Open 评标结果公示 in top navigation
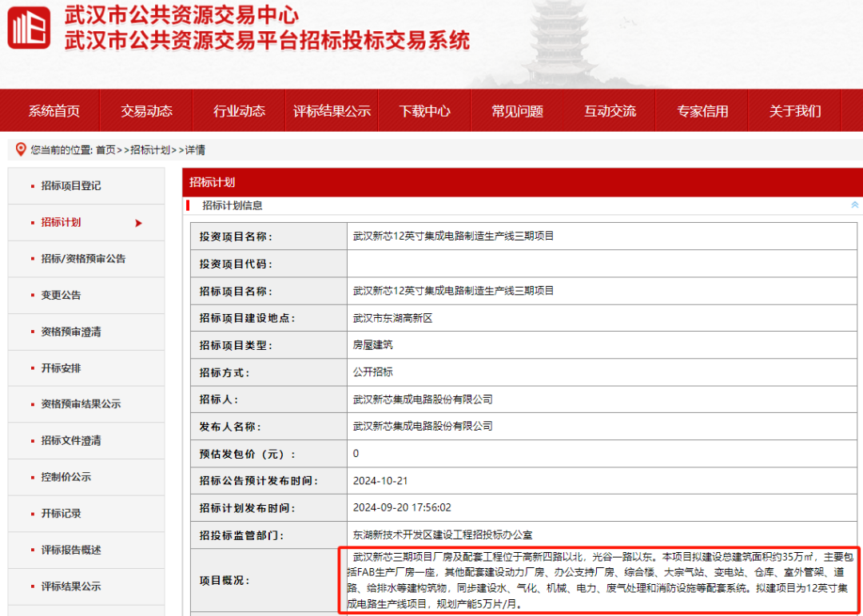Viewport: 863px width, 616px height. point(332,111)
